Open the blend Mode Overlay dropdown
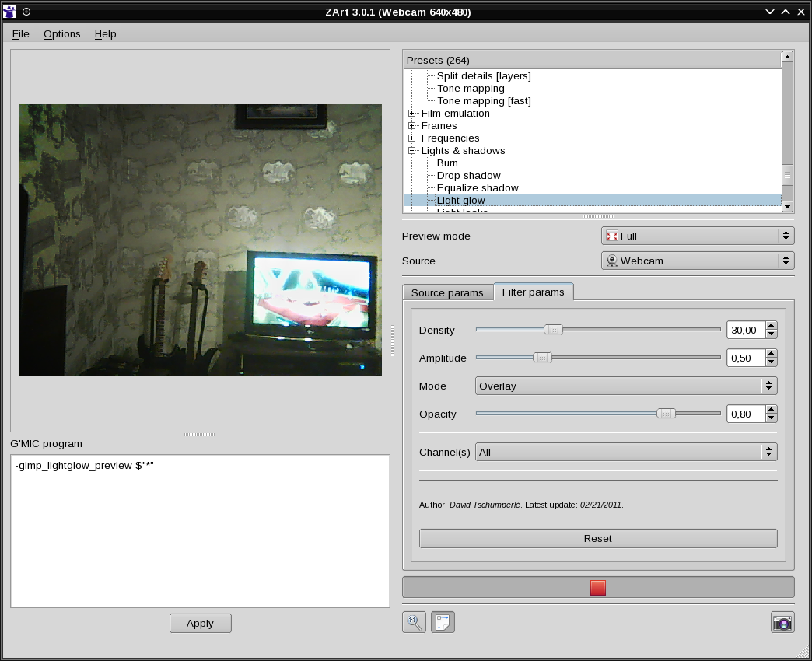This screenshot has width=812, height=661. (x=625, y=386)
